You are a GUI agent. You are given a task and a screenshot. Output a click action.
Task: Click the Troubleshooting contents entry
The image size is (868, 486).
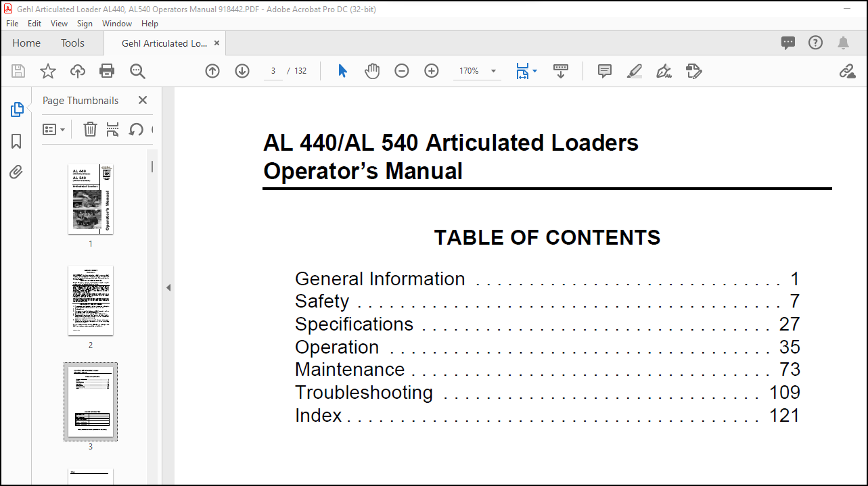tap(547, 393)
